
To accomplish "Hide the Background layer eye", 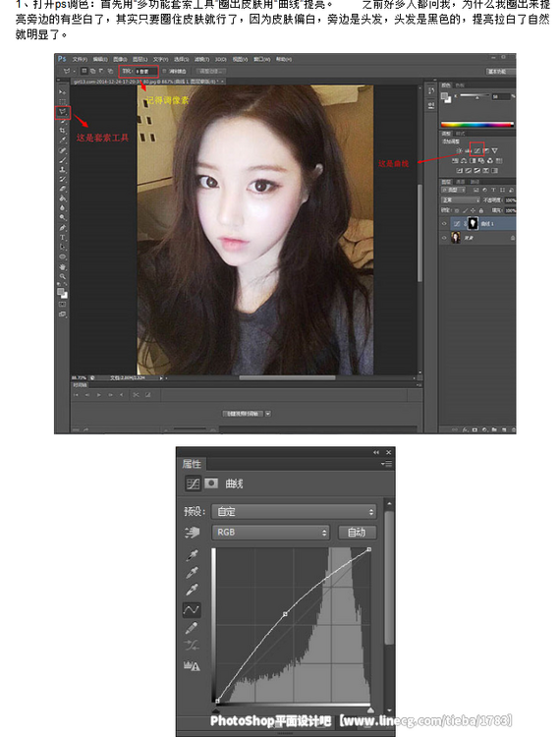I will click(x=444, y=238).
